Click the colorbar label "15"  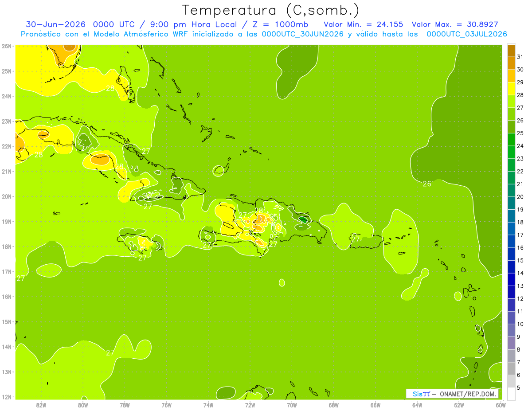[520, 260]
